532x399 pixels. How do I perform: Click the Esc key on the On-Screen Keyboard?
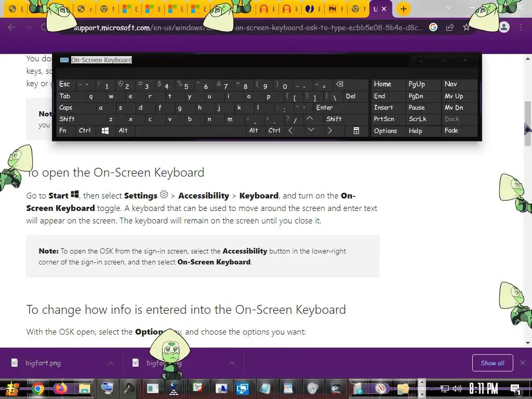pyautogui.click(x=65, y=84)
